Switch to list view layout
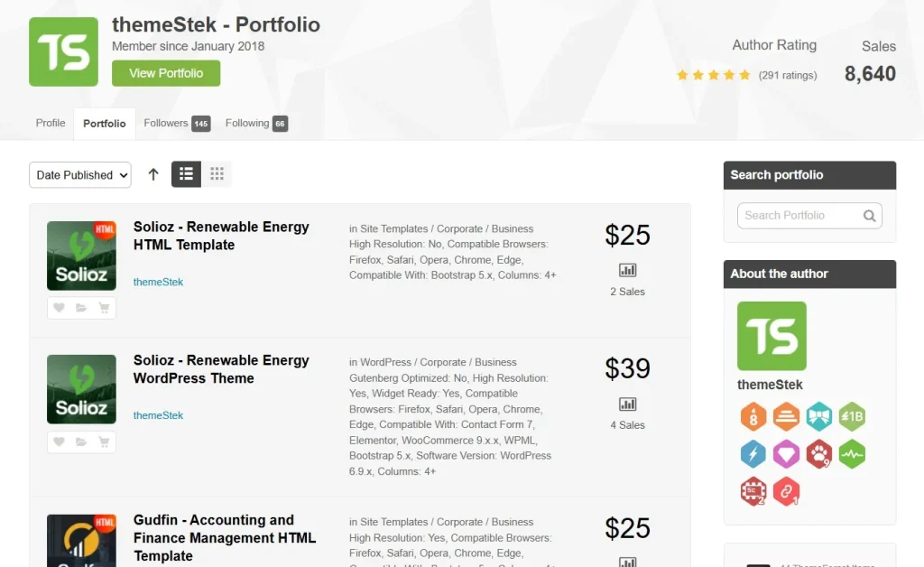This screenshot has width=924, height=567. pos(186,174)
